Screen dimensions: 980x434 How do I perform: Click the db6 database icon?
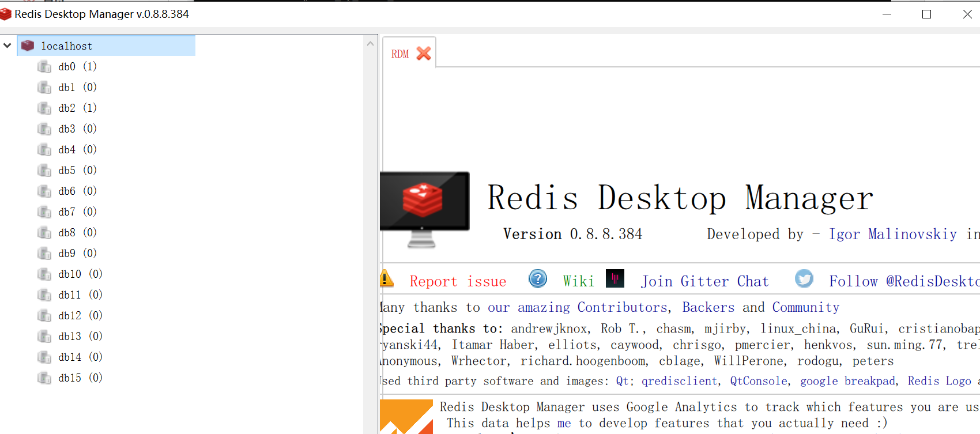click(44, 191)
